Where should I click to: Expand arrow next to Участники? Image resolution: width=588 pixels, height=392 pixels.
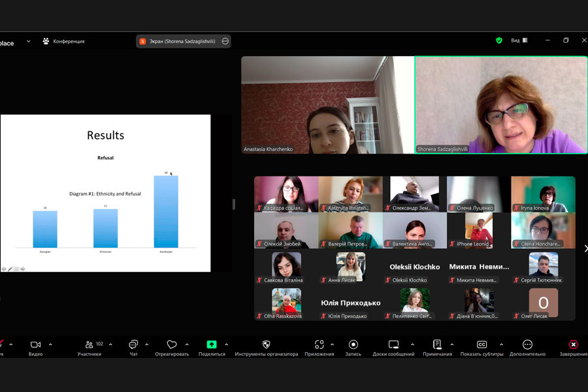(110, 344)
